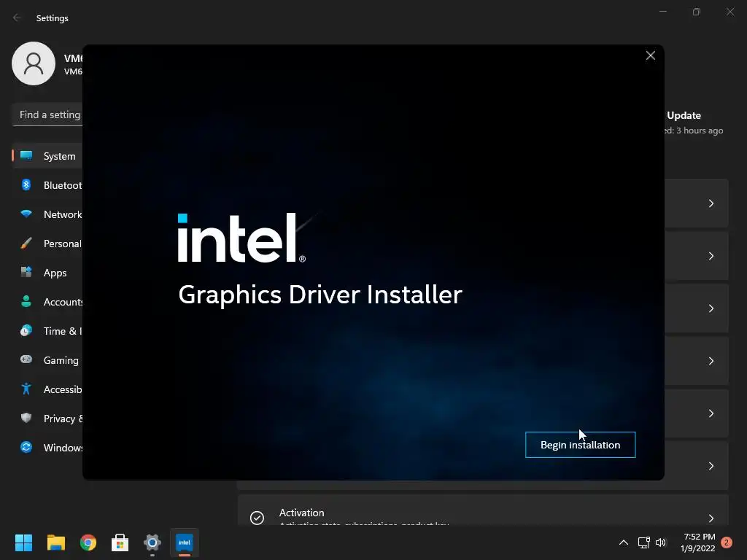Click the Apps grid icon in sidebar
This screenshot has width=747, height=560.
coord(26,272)
